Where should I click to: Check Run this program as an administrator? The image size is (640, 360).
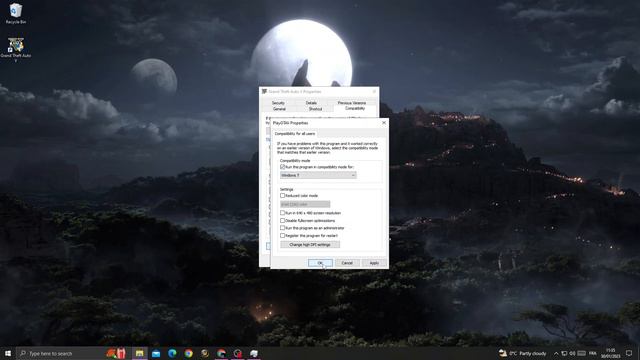pyautogui.click(x=282, y=228)
